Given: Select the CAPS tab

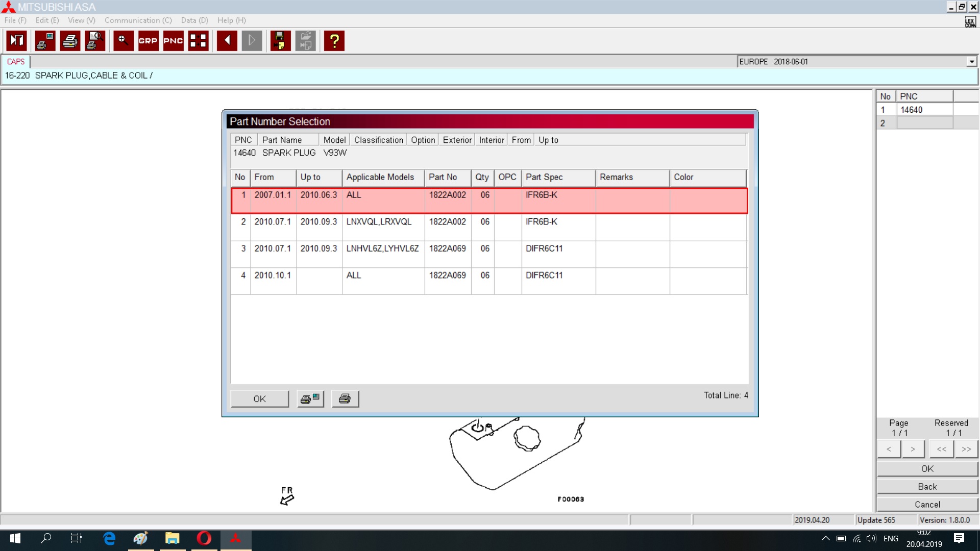Looking at the screenshot, I should [x=16, y=62].
